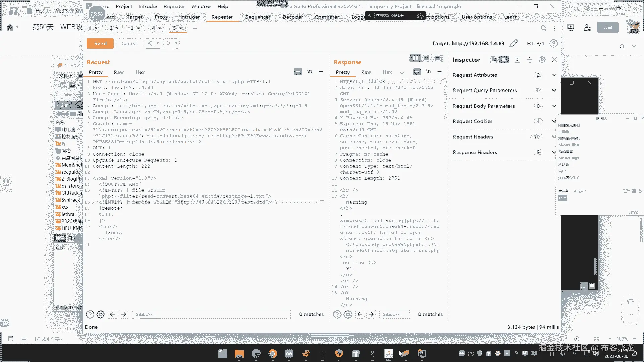Viewport: 644px width, 362px height.
Task: Add a new Repeater tab with plus
Action: click(x=195, y=28)
